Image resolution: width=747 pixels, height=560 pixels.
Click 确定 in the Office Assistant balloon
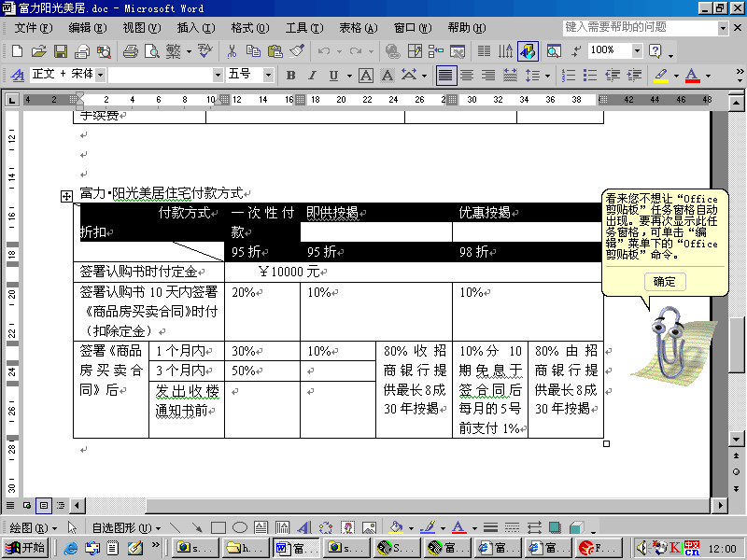point(665,282)
